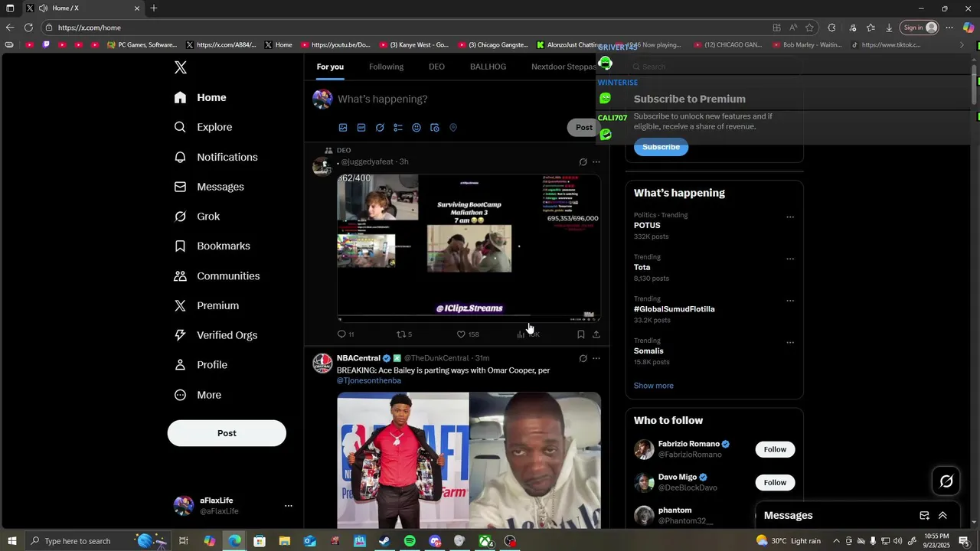Viewport: 980px width, 551px height.
Task: Open the Explore page
Action: click(204, 127)
